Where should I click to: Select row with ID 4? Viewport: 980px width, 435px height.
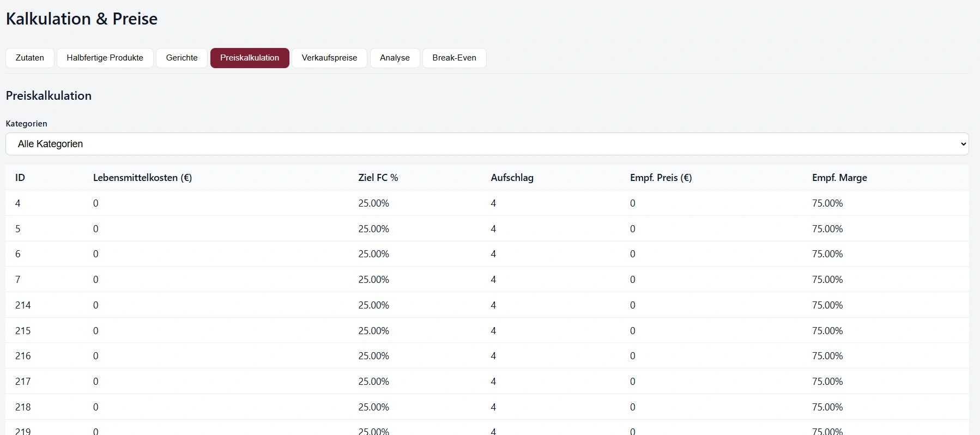[487, 203]
